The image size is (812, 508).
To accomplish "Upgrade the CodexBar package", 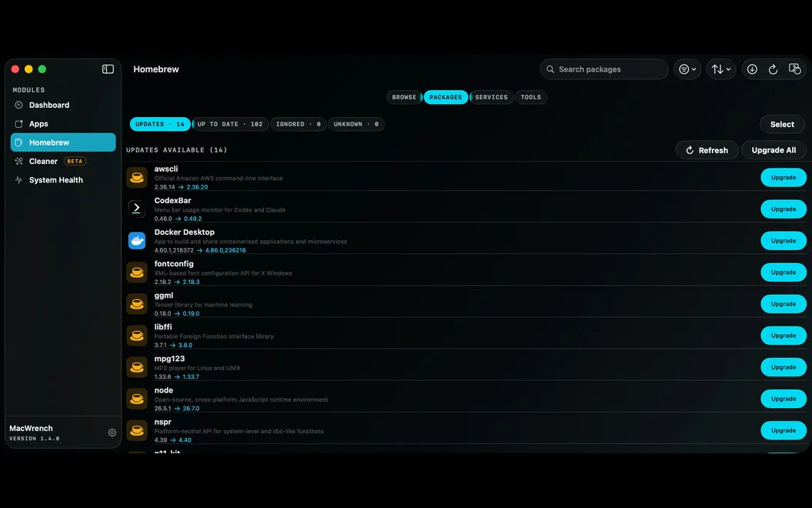I will [x=784, y=209].
